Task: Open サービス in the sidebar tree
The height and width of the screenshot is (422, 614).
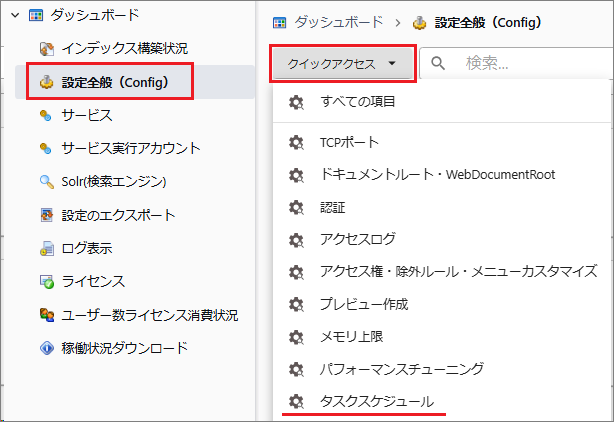Action: tap(86, 115)
